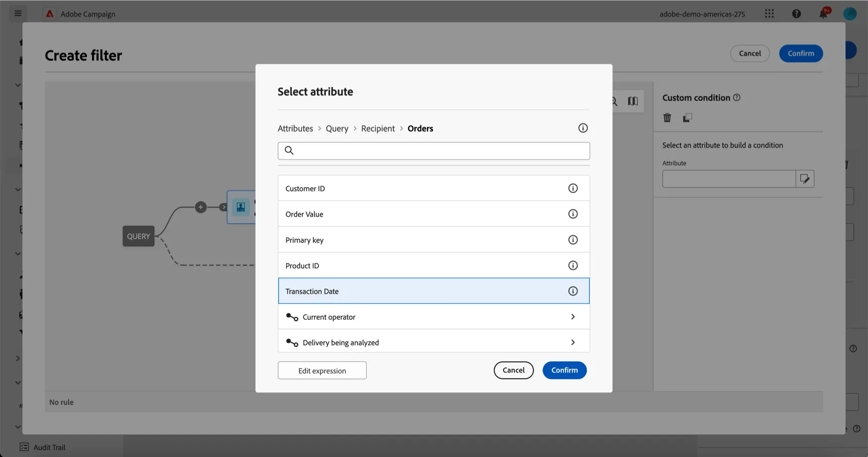Select the Primary key attribute
This screenshot has width=868, height=457.
tap(434, 240)
